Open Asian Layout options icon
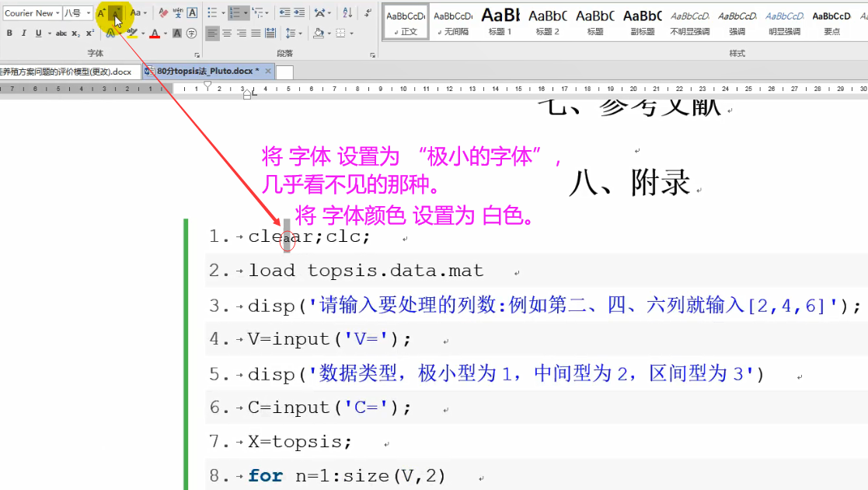The width and height of the screenshot is (868, 490). (x=320, y=12)
